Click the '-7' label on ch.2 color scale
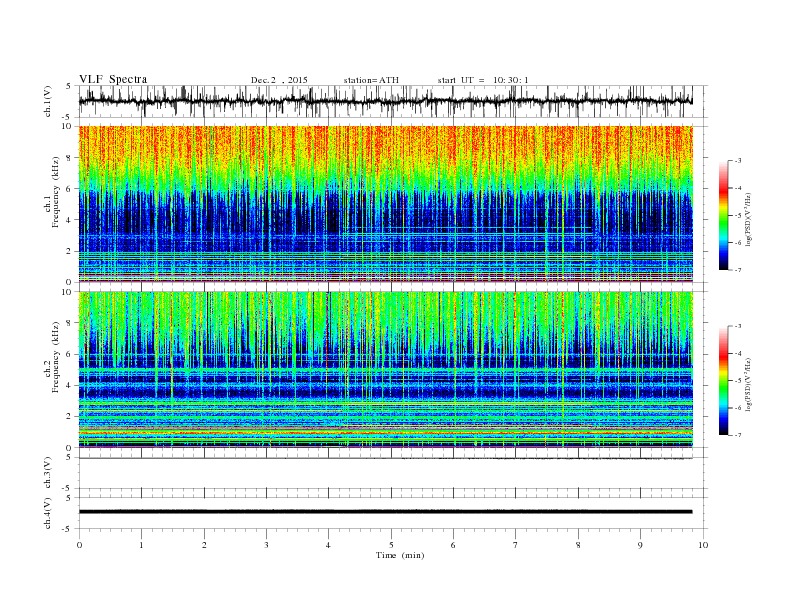 [x=738, y=435]
